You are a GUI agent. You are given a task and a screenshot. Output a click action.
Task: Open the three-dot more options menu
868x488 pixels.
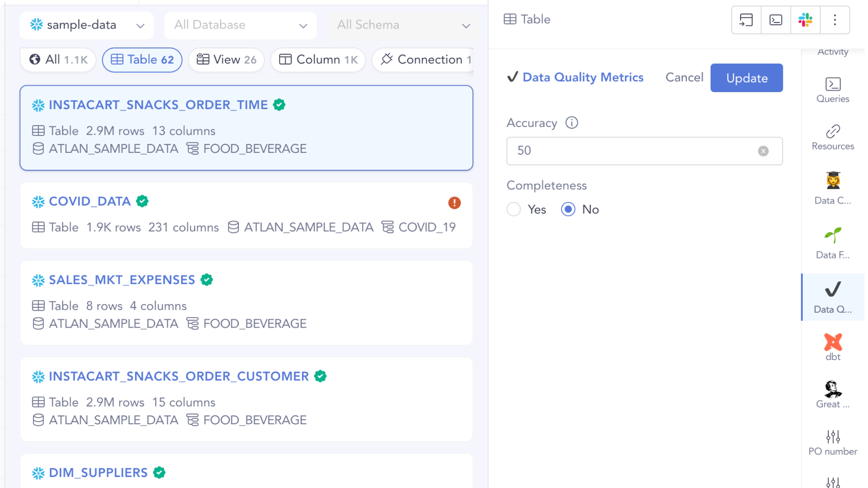point(835,20)
